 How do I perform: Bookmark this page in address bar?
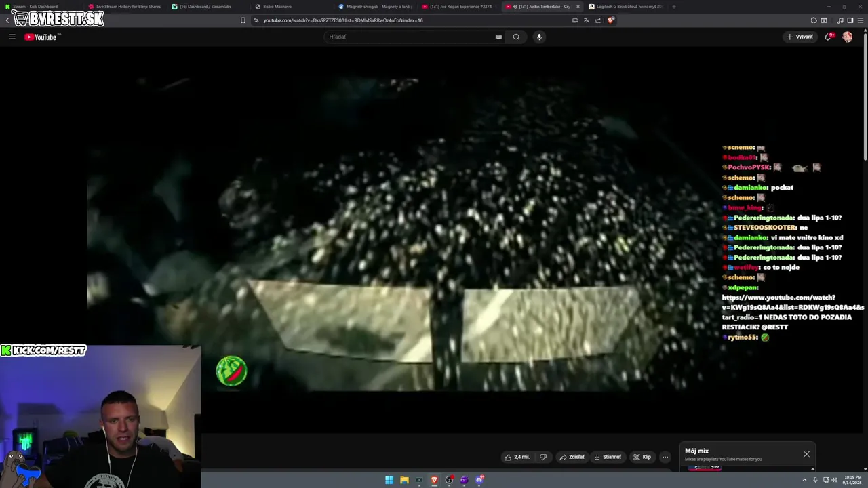point(243,20)
